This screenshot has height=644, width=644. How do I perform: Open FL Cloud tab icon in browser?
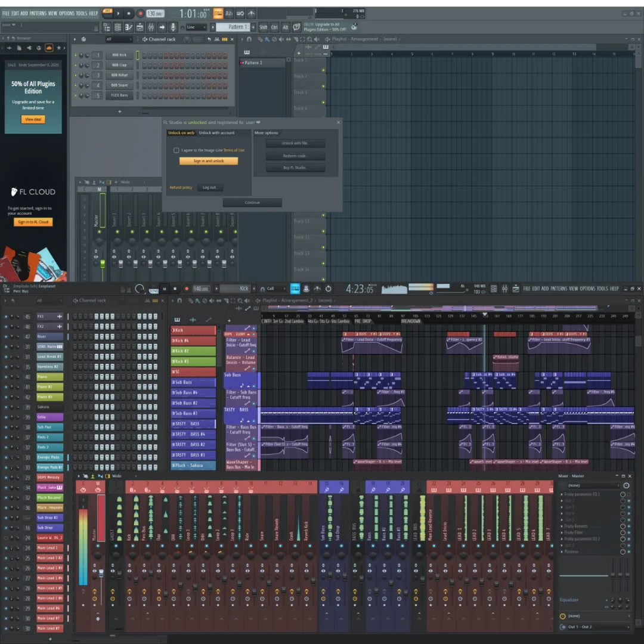[49, 48]
